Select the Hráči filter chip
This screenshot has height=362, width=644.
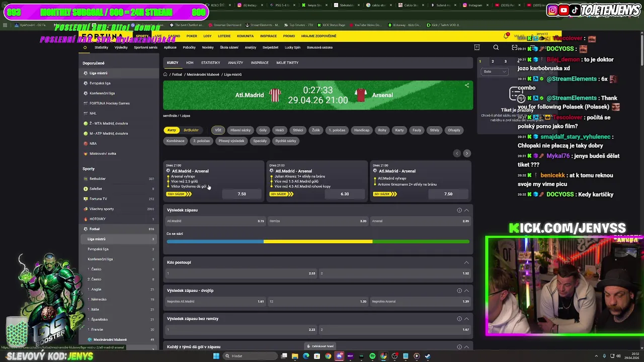click(280, 130)
